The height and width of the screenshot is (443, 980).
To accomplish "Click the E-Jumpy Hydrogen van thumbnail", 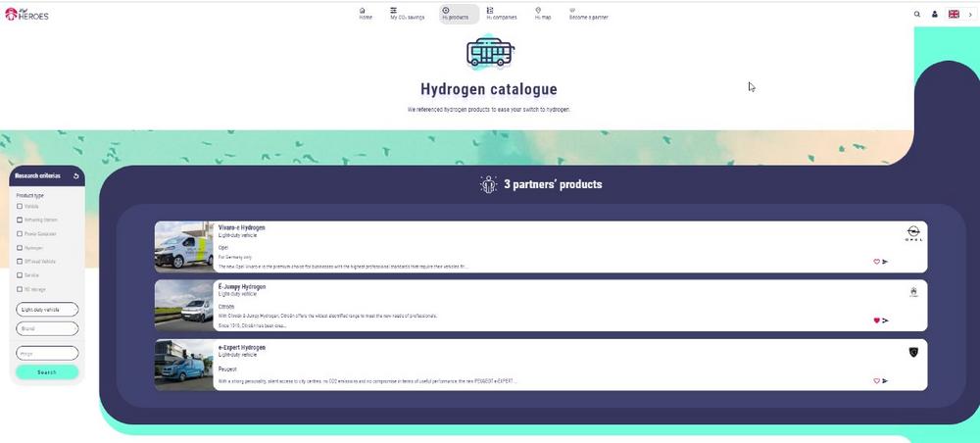I will pyautogui.click(x=183, y=305).
